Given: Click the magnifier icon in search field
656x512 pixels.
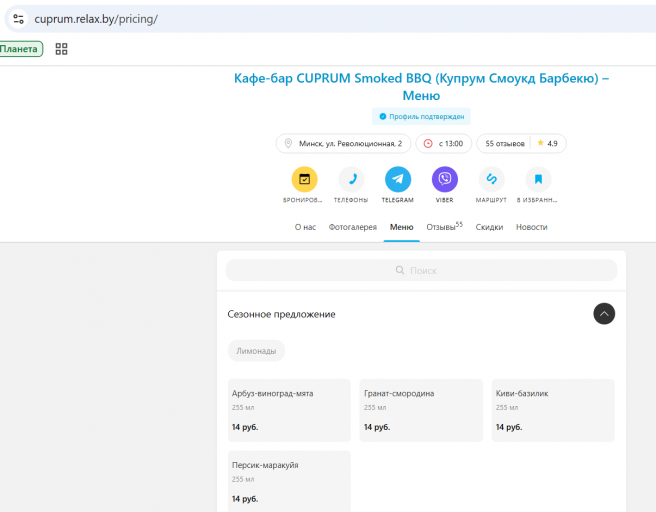Looking at the screenshot, I should click(x=400, y=270).
